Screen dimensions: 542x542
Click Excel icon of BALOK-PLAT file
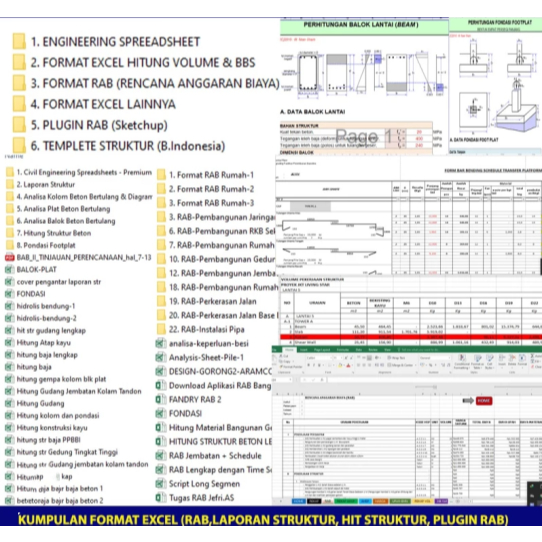(10, 270)
